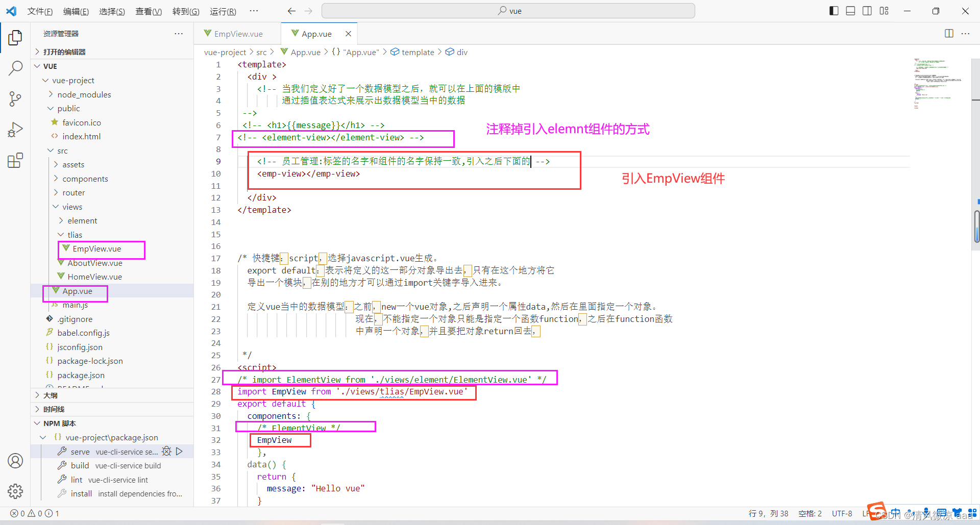Open the customize layout icon
The image size is (980, 525).
pyautogui.click(x=884, y=11)
